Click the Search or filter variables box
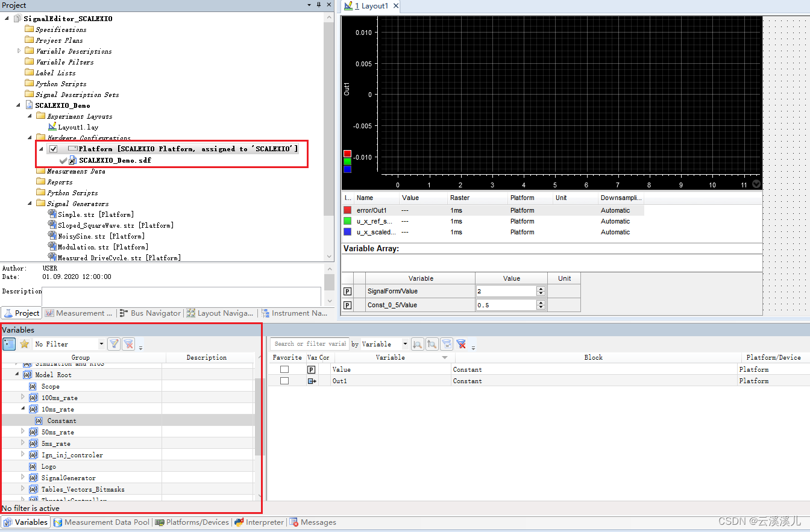This screenshot has width=810, height=532. [x=309, y=344]
